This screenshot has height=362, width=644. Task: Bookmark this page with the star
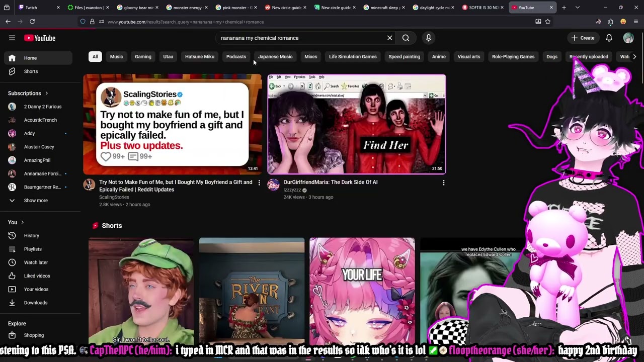[x=548, y=22]
